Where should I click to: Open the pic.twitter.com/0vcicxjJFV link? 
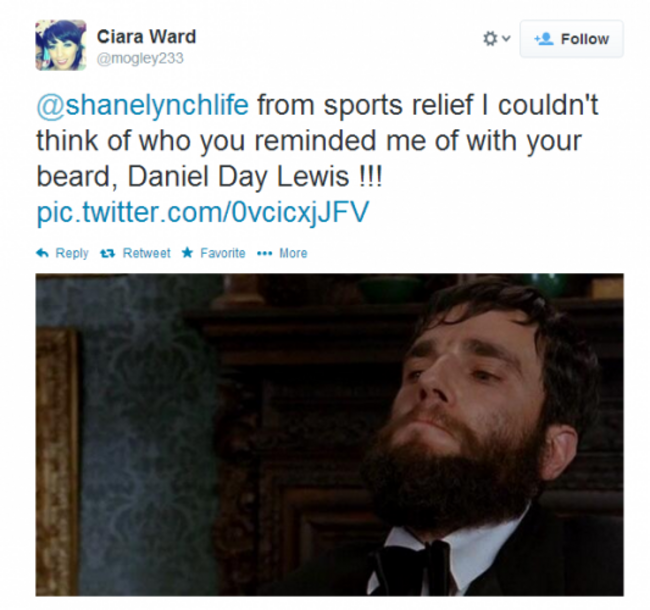[x=203, y=212]
